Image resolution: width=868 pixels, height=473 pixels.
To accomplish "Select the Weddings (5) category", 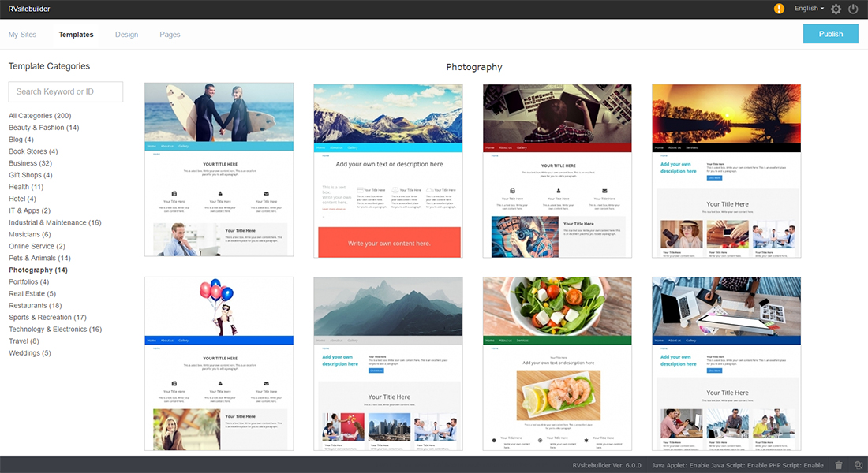I will (x=30, y=353).
